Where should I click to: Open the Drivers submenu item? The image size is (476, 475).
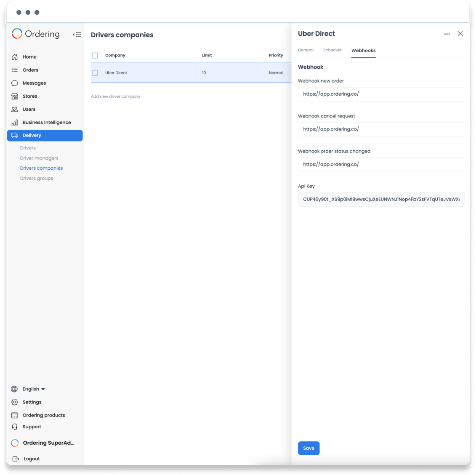(x=28, y=148)
